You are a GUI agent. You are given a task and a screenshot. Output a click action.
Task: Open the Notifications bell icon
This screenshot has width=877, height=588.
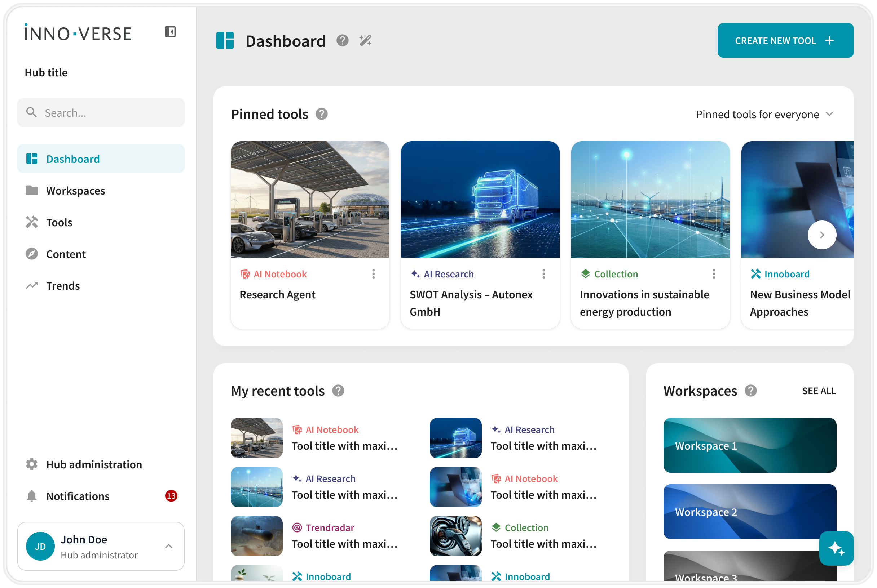pos(32,496)
